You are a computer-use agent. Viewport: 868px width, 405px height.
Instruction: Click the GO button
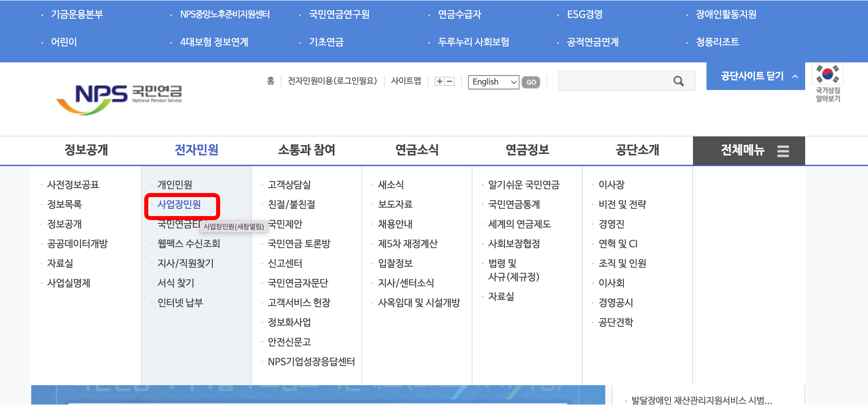point(531,82)
